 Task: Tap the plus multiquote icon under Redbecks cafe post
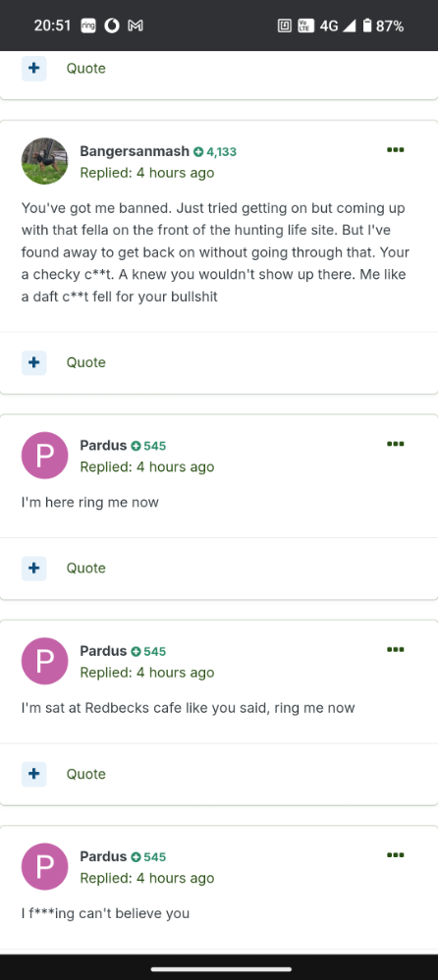33,774
